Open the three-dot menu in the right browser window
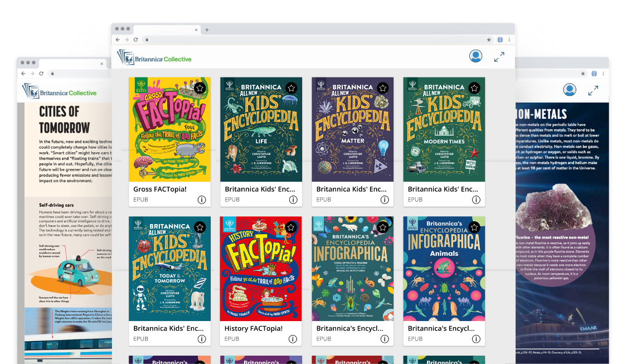Screen dimensions: 627x364 603,74
